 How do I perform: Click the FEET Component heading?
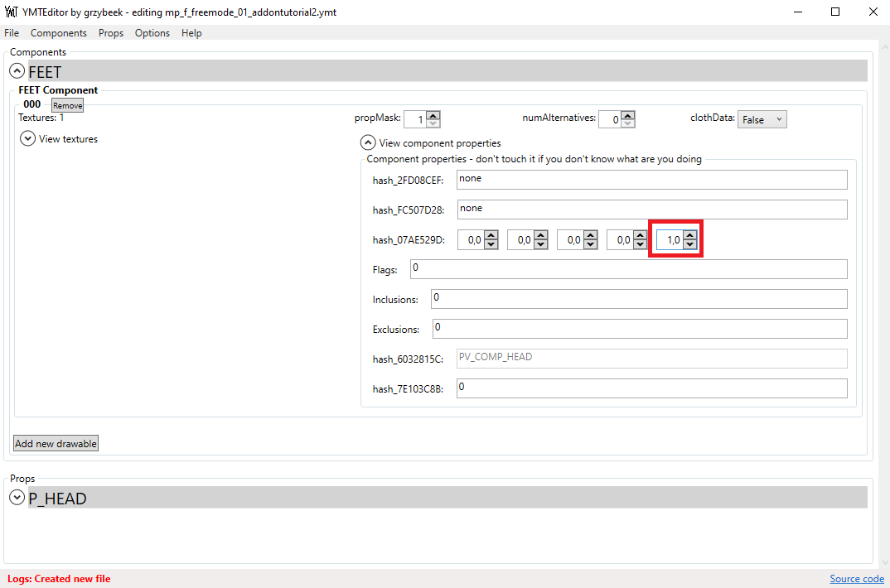(x=58, y=90)
